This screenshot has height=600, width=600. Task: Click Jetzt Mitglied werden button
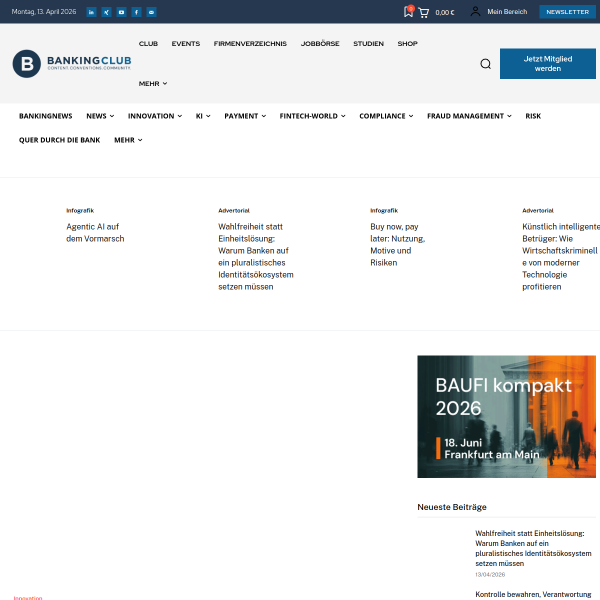(x=548, y=64)
